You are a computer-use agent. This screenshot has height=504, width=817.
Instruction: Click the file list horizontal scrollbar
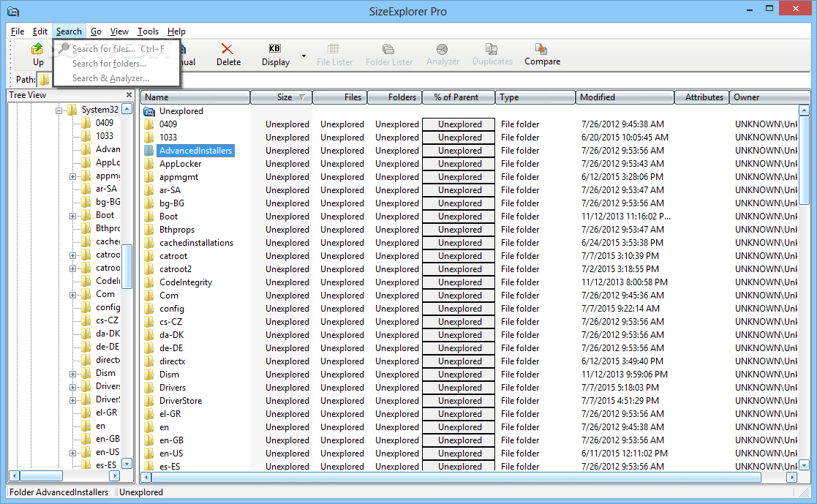[456, 477]
